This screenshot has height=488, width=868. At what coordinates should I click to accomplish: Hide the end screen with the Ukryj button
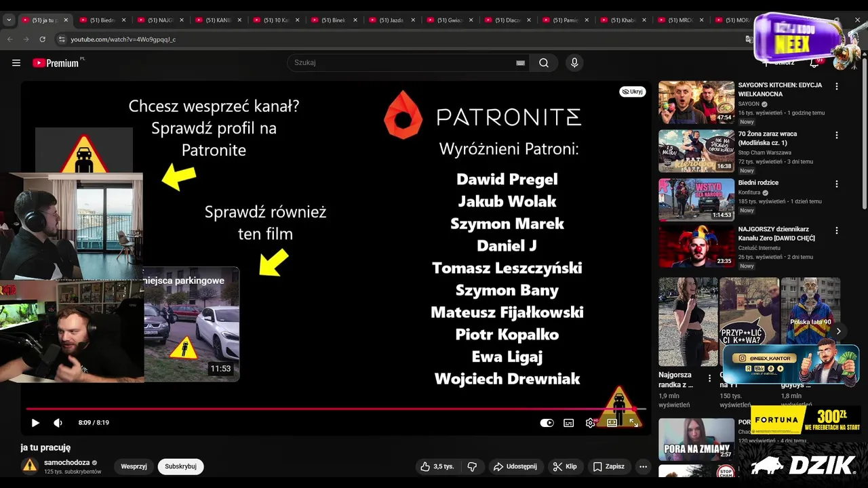(632, 91)
